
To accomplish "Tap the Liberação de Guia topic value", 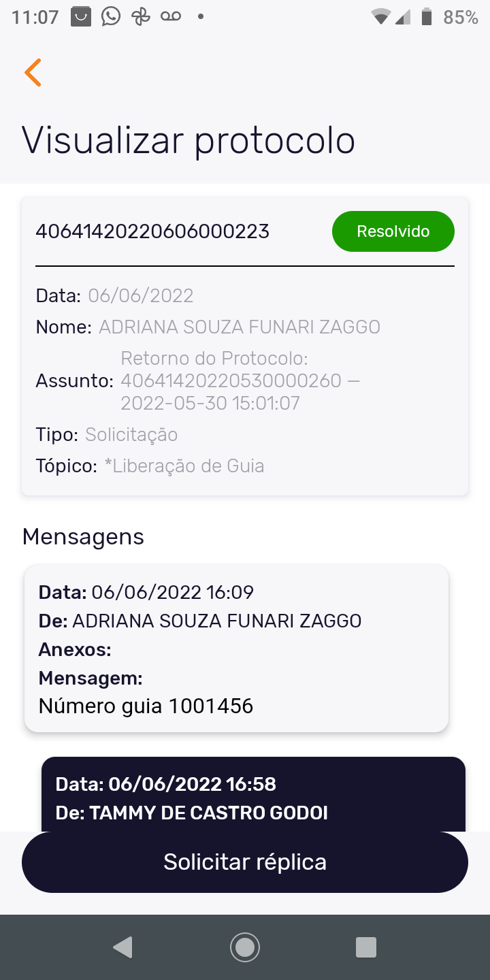I will 184,466.
